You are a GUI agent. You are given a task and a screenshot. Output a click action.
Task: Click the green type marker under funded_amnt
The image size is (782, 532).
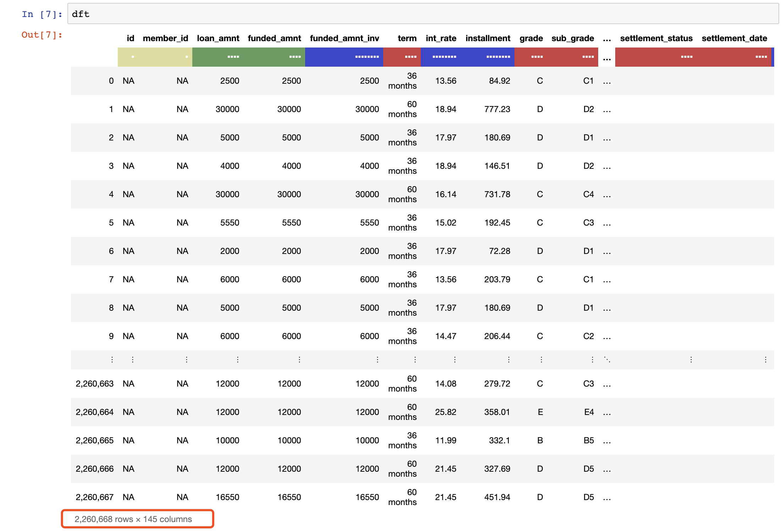coord(295,57)
